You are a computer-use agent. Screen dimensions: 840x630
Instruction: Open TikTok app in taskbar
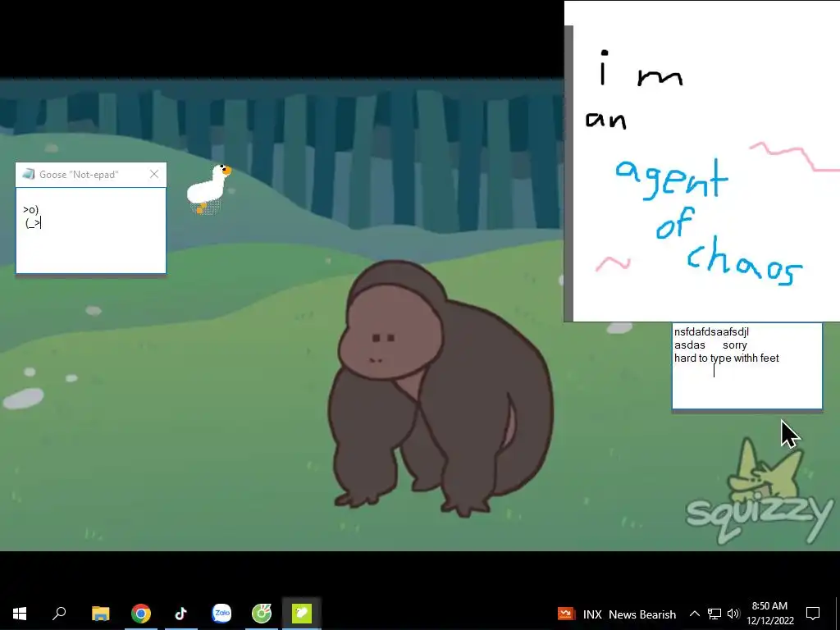180,614
